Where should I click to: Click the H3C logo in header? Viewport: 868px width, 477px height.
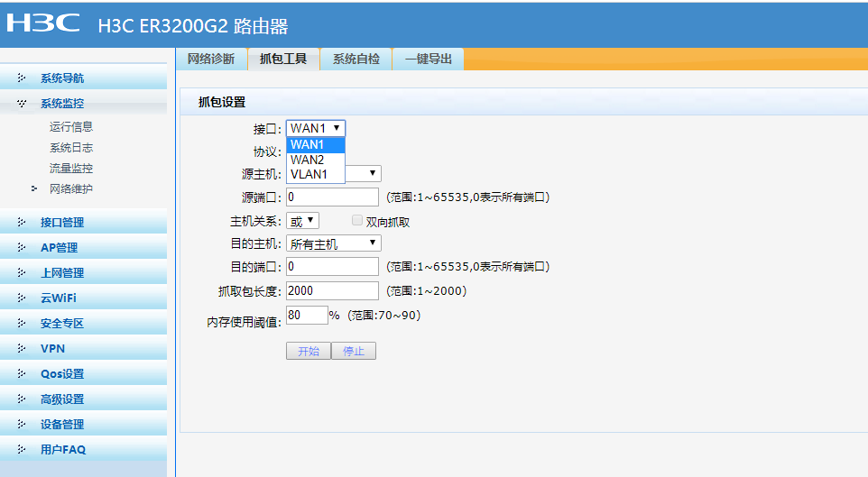click(x=42, y=23)
